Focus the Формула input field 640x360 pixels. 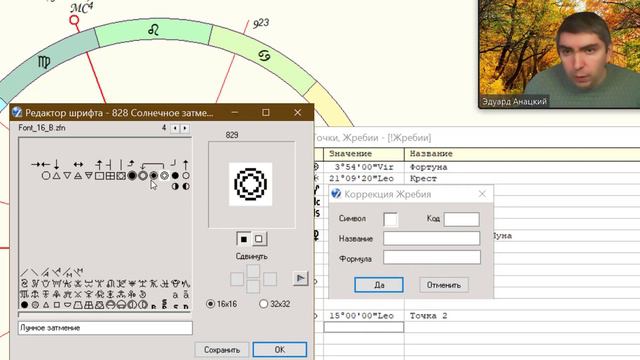pyautogui.click(x=432, y=258)
